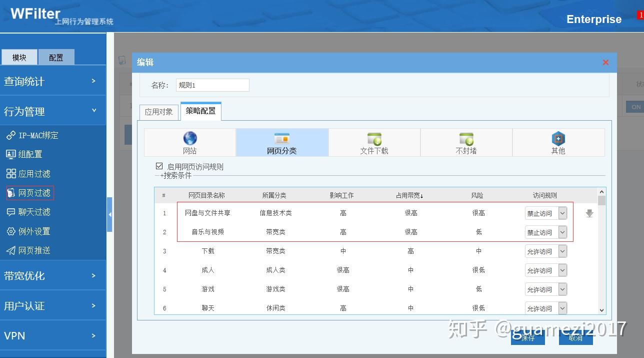Open access rule dropdown for 游戏
Image resolution: width=644 pixels, height=358 pixels.
546,289
